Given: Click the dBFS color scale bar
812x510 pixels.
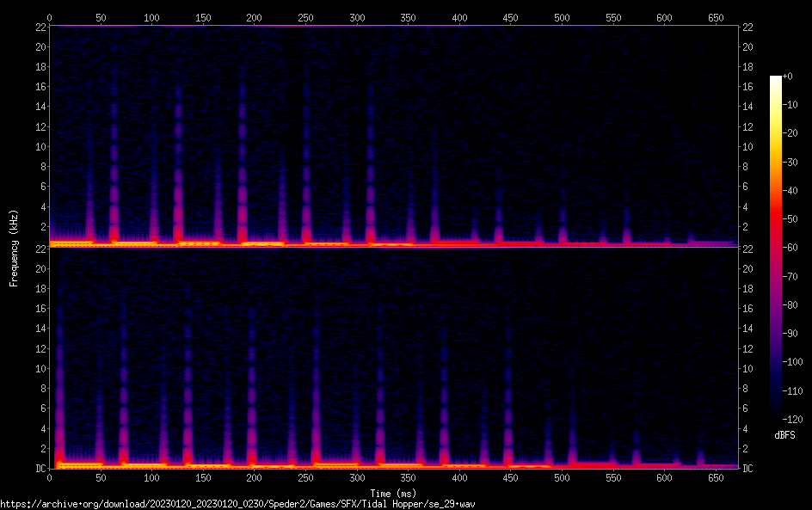Looking at the screenshot, I should [x=776, y=249].
